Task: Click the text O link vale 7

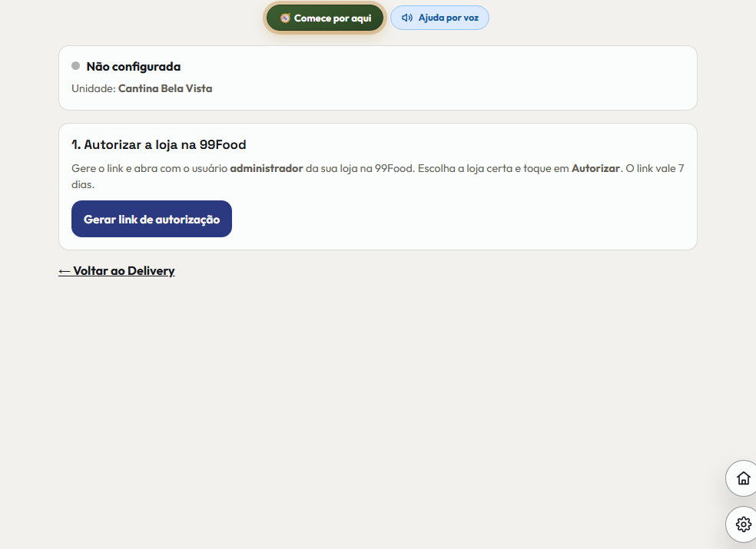Action: [x=655, y=168]
